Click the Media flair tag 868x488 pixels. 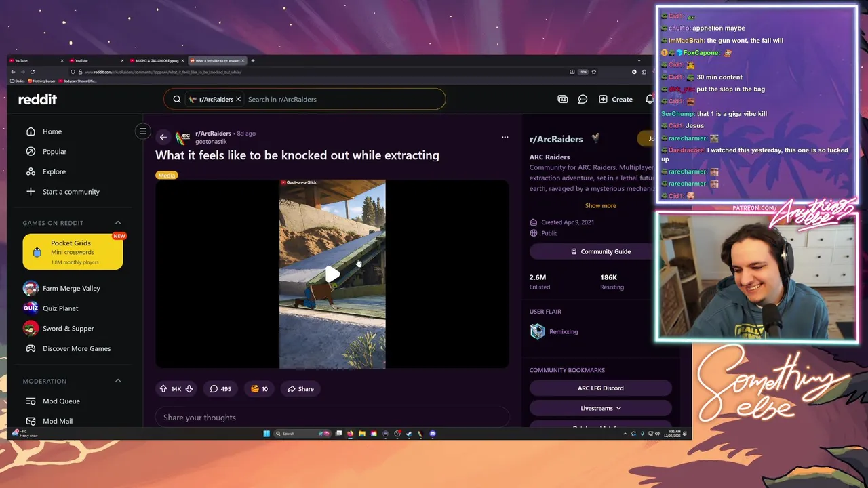[x=166, y=176]
